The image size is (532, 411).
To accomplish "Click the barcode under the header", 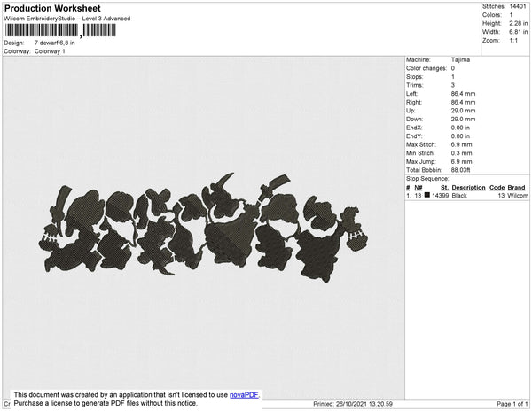I will (x=60, y=30).
